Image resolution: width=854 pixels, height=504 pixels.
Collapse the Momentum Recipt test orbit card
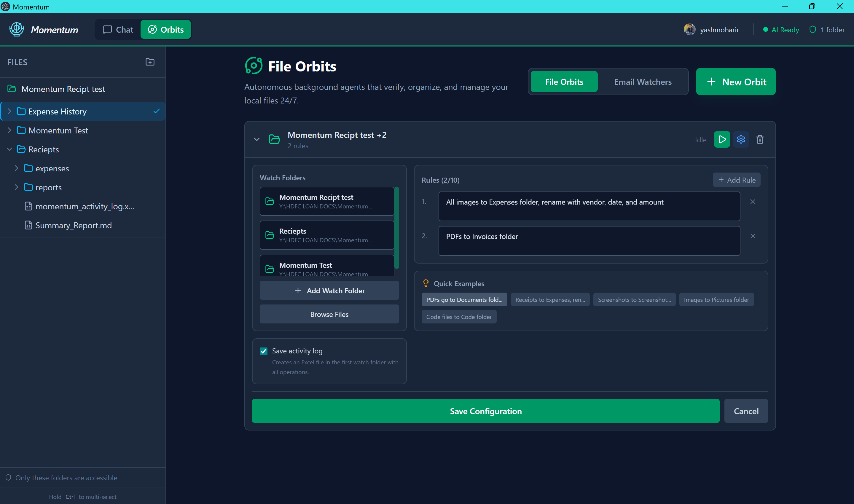pos(257,140)
